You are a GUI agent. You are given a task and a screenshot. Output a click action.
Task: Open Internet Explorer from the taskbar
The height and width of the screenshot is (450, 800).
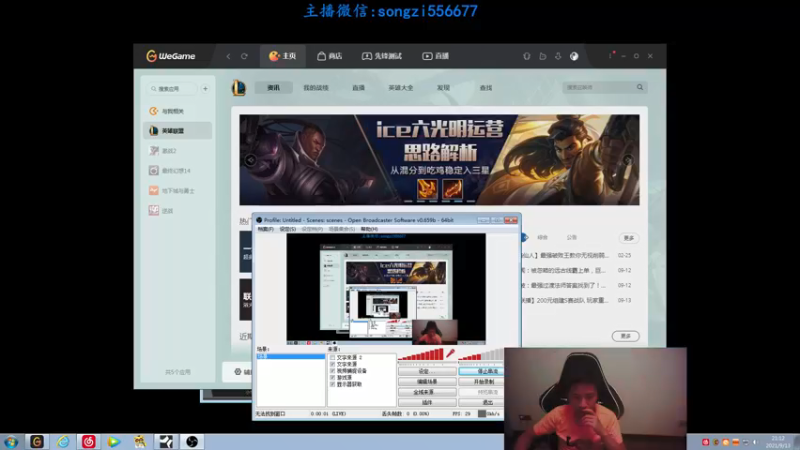63,442
